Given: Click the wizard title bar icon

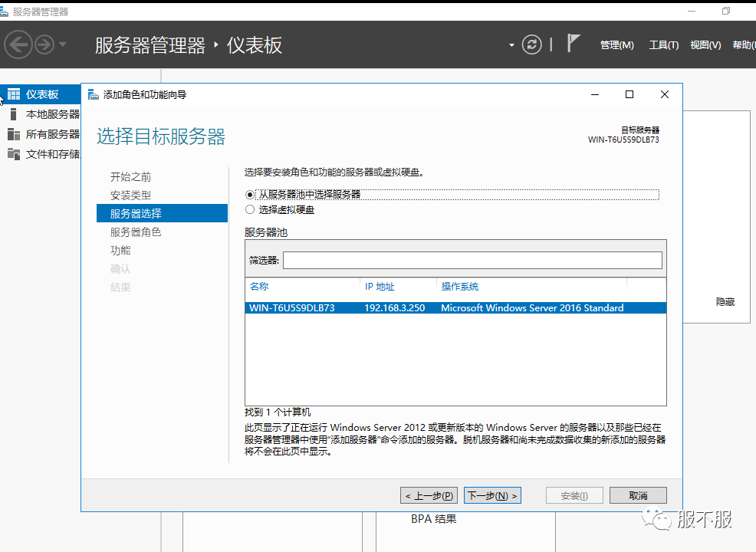Looking at the screenshot, I should [x=93, y=94].
